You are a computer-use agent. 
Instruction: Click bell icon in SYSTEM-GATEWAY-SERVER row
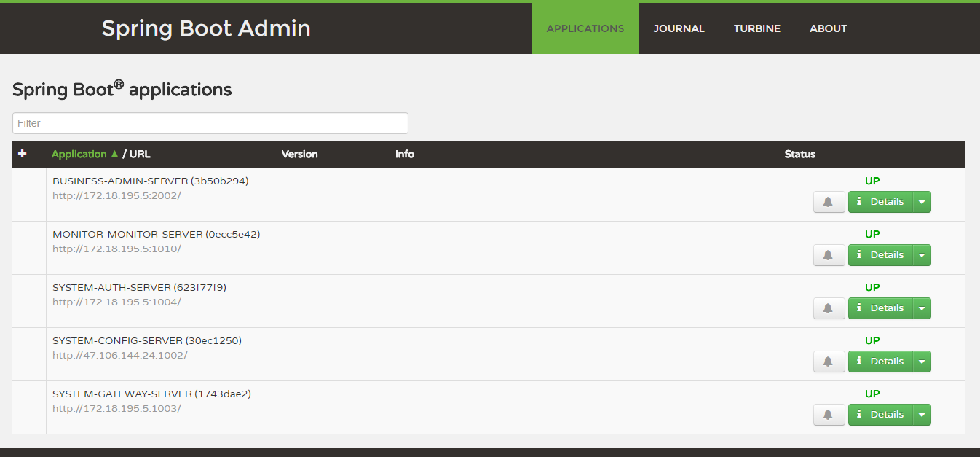829,415
